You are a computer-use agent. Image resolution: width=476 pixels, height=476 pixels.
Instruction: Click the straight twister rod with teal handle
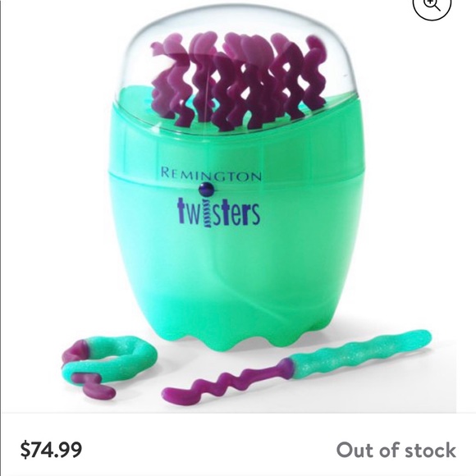(x=296, y=366)
